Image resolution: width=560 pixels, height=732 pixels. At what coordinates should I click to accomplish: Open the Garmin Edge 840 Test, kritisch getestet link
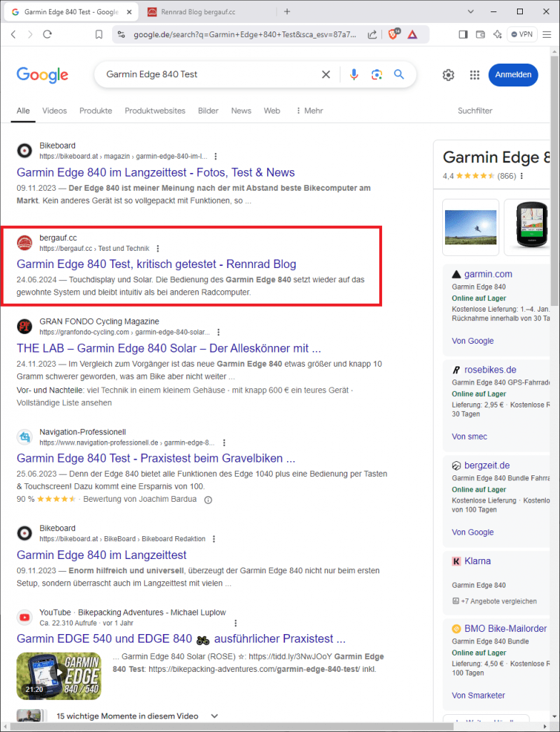(x=156, y=264)
